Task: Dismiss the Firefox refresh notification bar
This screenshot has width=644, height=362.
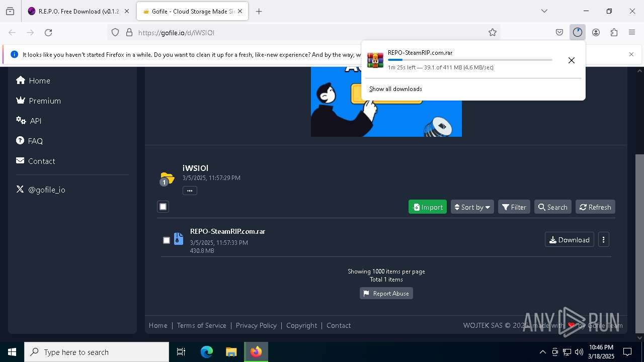Action: (x=631, y=54)
